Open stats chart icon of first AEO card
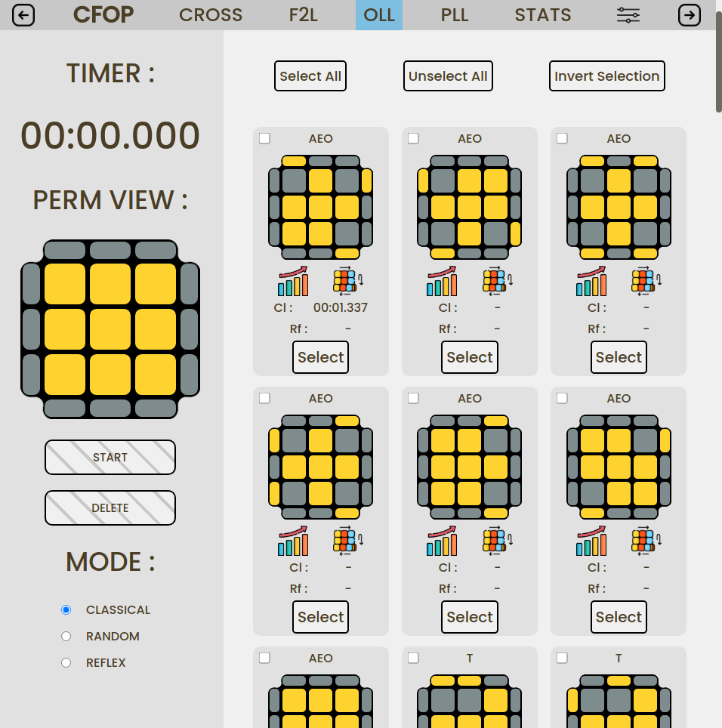The height and width of the screenshot is (728, 722). (293, 282)
